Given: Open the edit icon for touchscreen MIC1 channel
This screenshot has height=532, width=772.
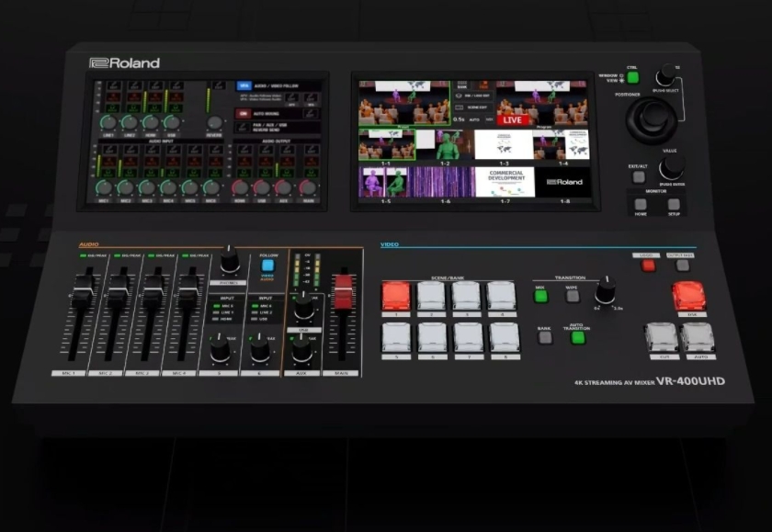Looking at the screenshot, I should pyautogui.click(x=109, y=149).
